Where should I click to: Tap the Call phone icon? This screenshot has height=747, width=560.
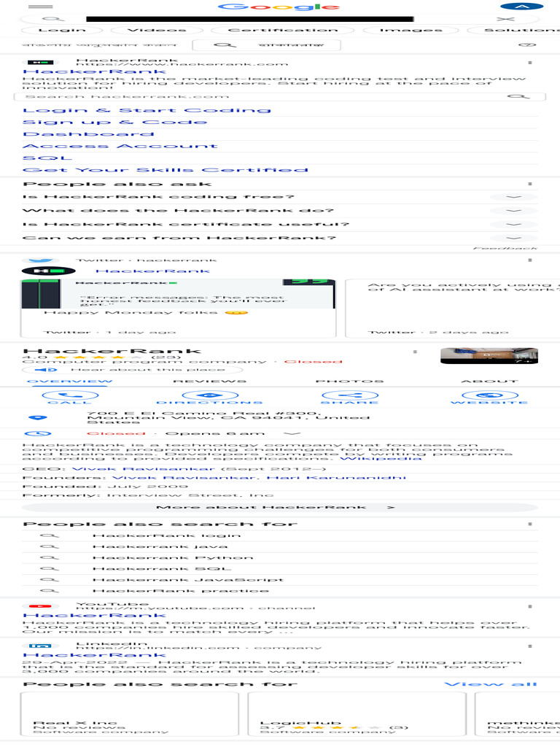tap(70, 395)
